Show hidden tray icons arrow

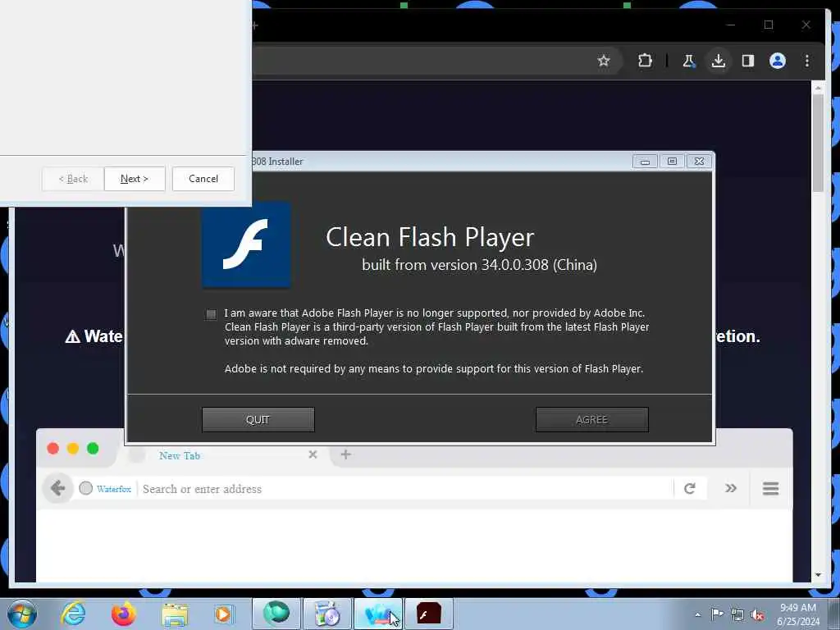coord(697,614)
